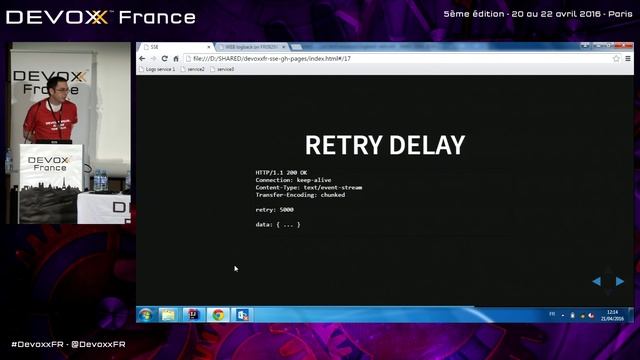Click the "Content-Type: text/event-stream" line
The width and height of the screenshot is (640, 360).
pos(309,188)
